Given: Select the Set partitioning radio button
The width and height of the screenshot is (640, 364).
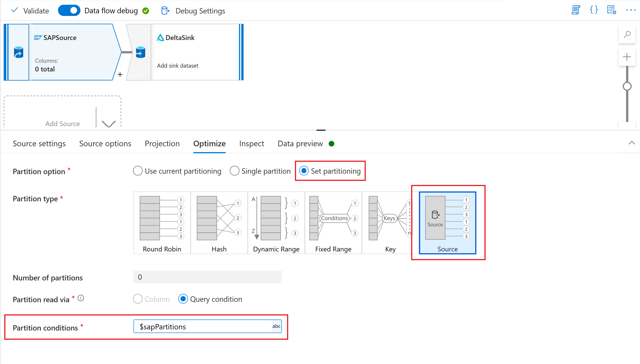Looking at the screenshot, I should [305, 171].
